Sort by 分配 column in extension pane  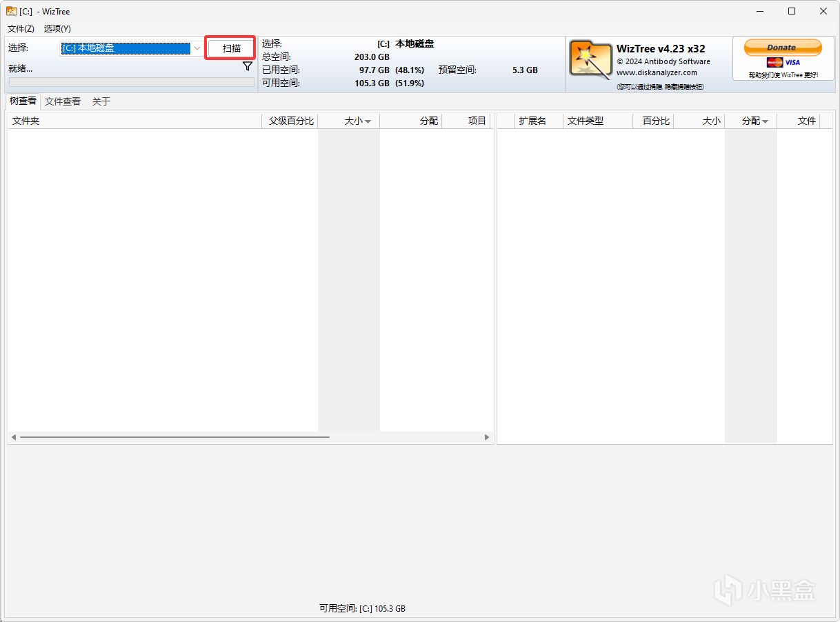click(x=751, y=121)
